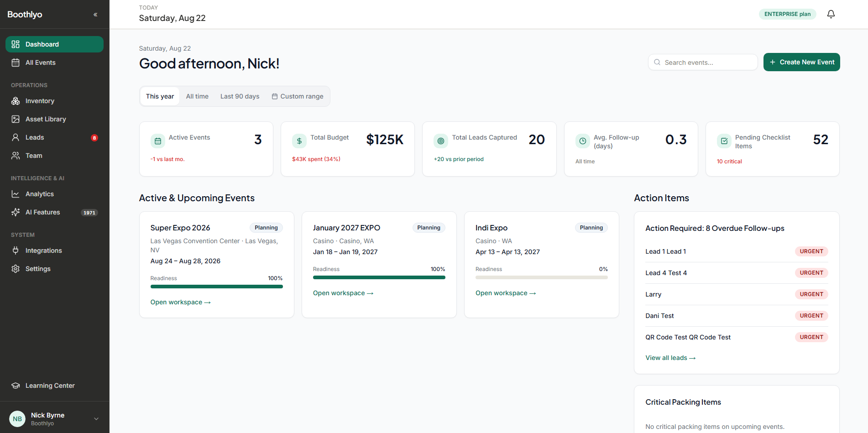868x433 pixels.
Task: Click the Asset Library image icon
Action: click(x=16, y=119)
